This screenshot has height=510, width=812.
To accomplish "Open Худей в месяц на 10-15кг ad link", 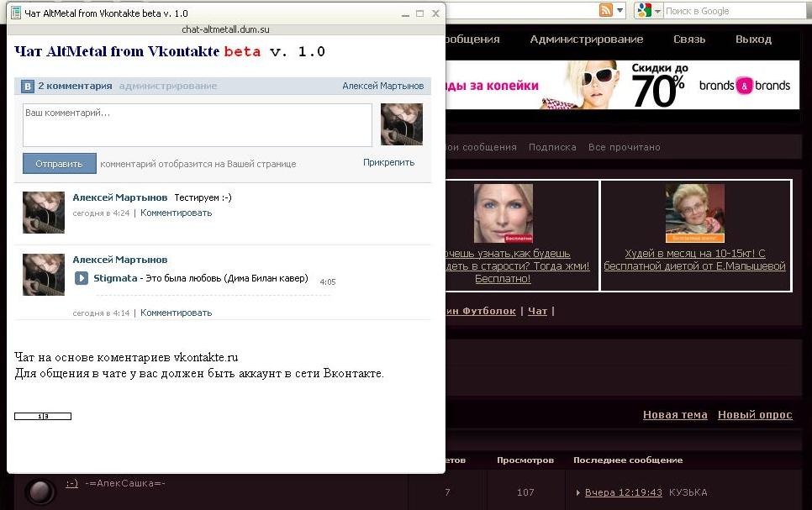I will 694,260.
